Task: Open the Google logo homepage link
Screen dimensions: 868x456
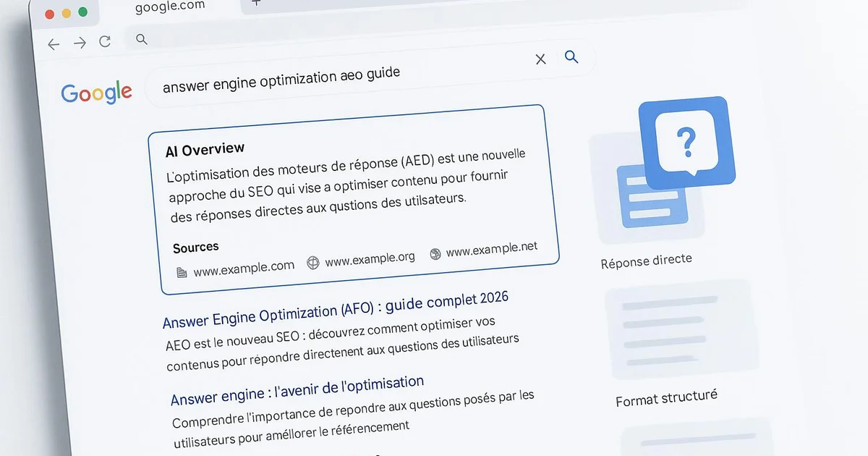Action: [x=96, y=93]
